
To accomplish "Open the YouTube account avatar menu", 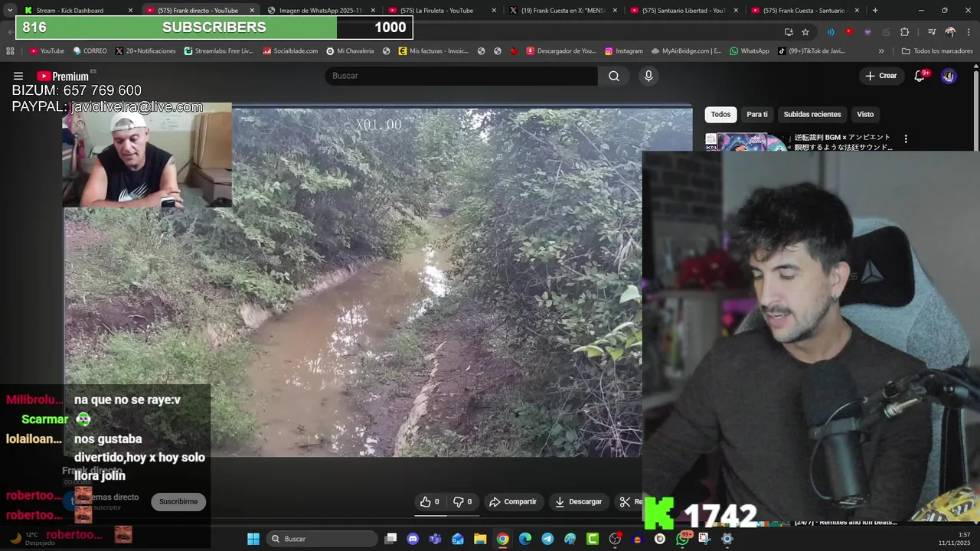I will click(949, 76).
